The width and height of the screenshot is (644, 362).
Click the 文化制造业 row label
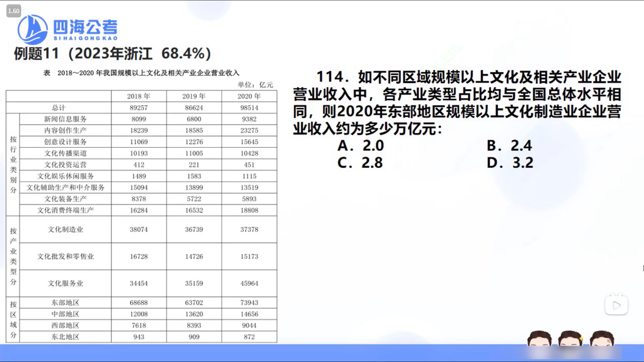(65, 230)
